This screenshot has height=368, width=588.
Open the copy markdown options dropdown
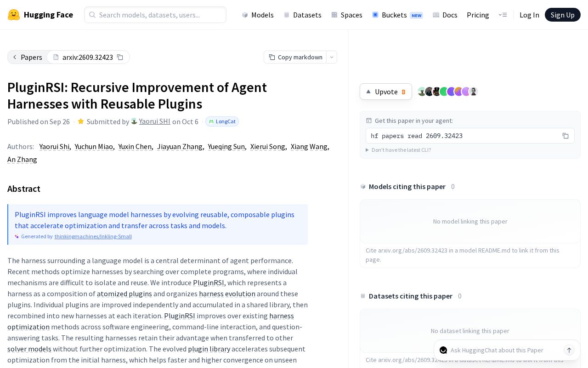click(332, 57)
